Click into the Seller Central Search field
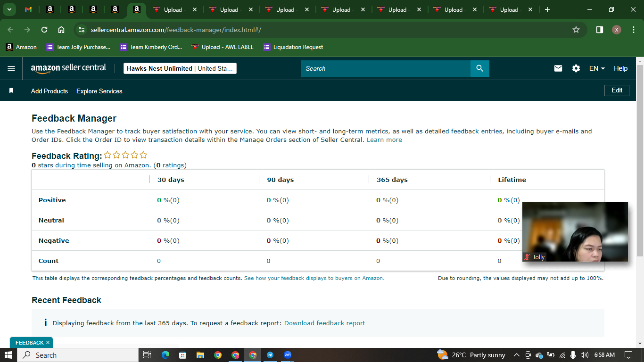644x362 pixels. 386,68
